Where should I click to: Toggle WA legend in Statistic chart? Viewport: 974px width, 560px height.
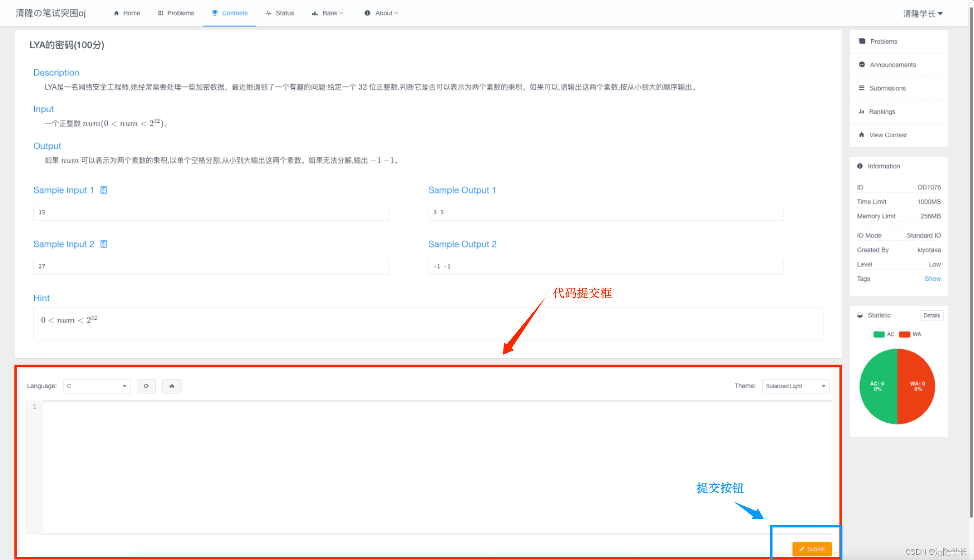905,334
